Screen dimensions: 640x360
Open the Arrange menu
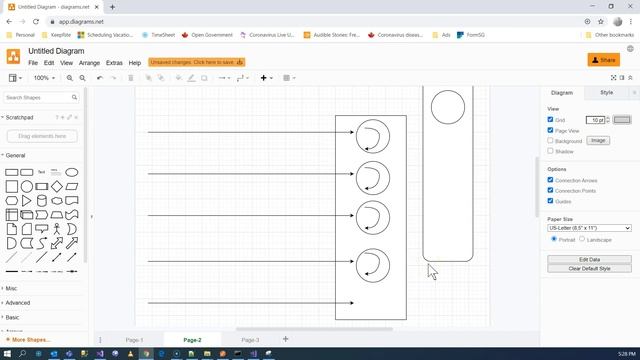click(89, 63)
